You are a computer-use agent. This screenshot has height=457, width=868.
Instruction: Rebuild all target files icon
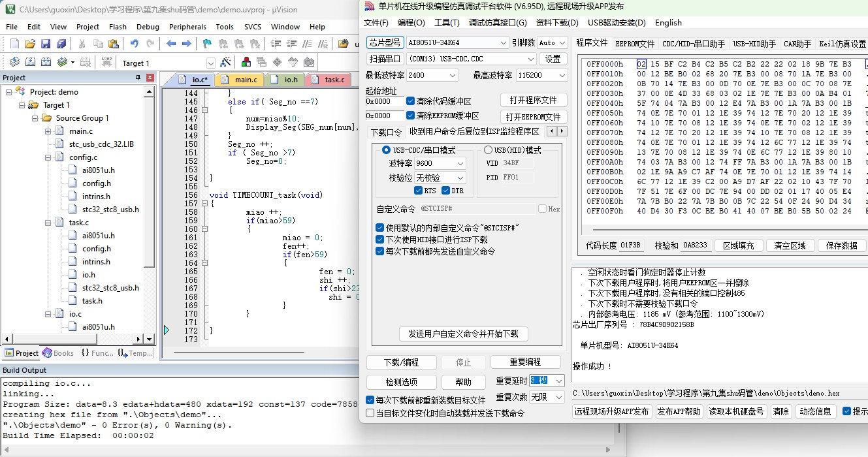46,63
